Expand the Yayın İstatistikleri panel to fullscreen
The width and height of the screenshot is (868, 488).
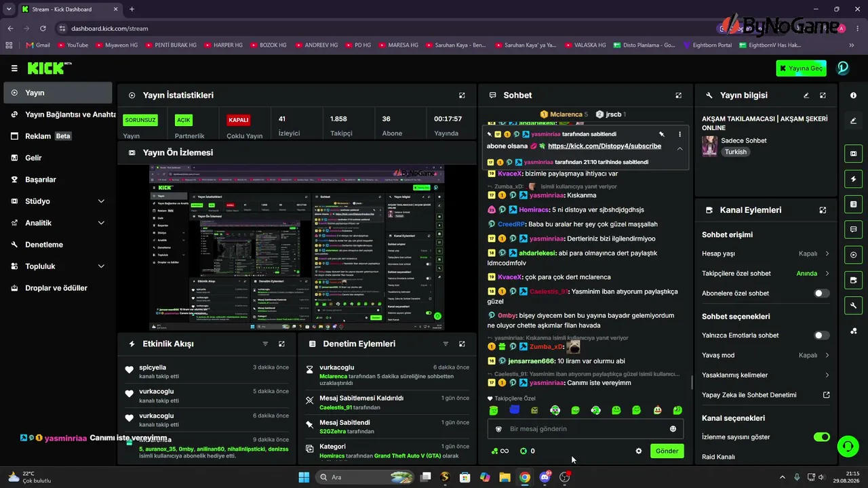[x=462, y=96]
